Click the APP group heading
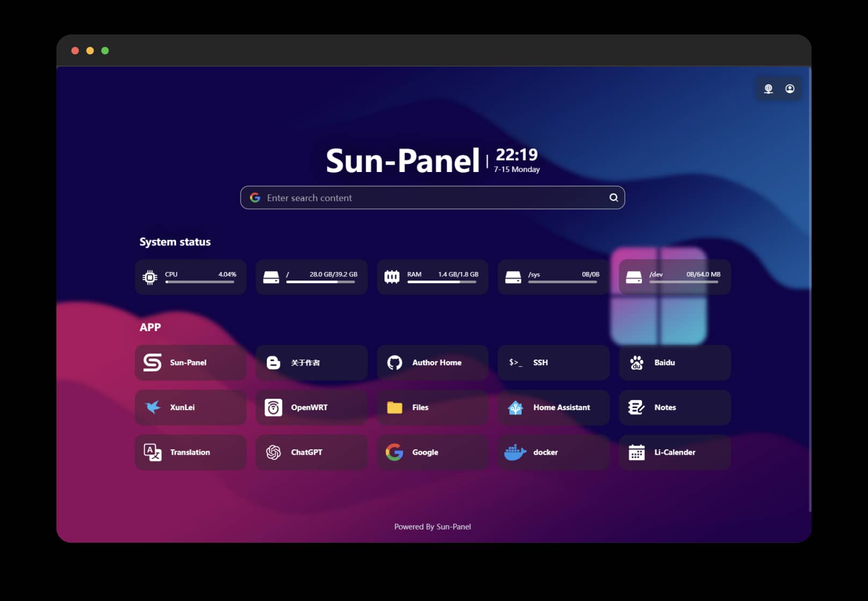The height and width of the screenshot is (601, 868). 150,327
